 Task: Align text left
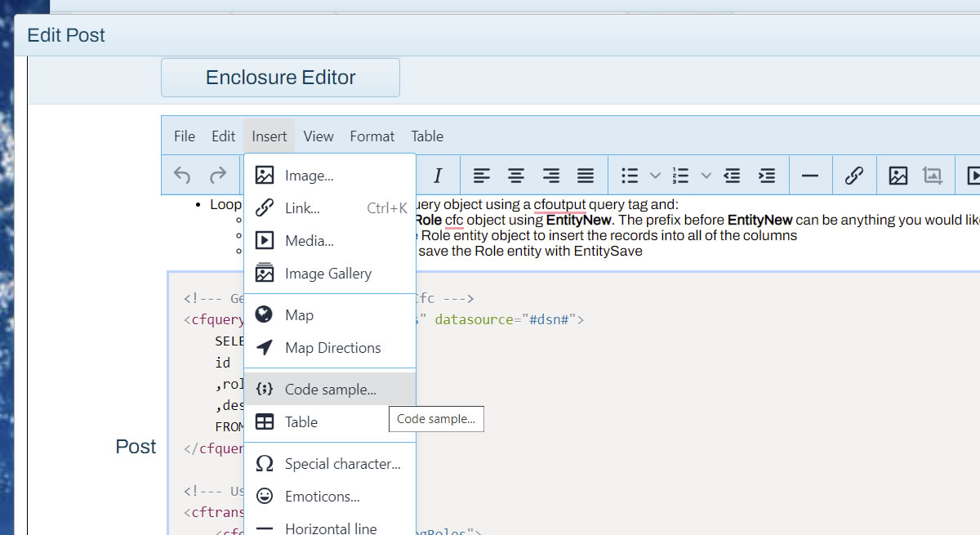click(x=482, y=175)
